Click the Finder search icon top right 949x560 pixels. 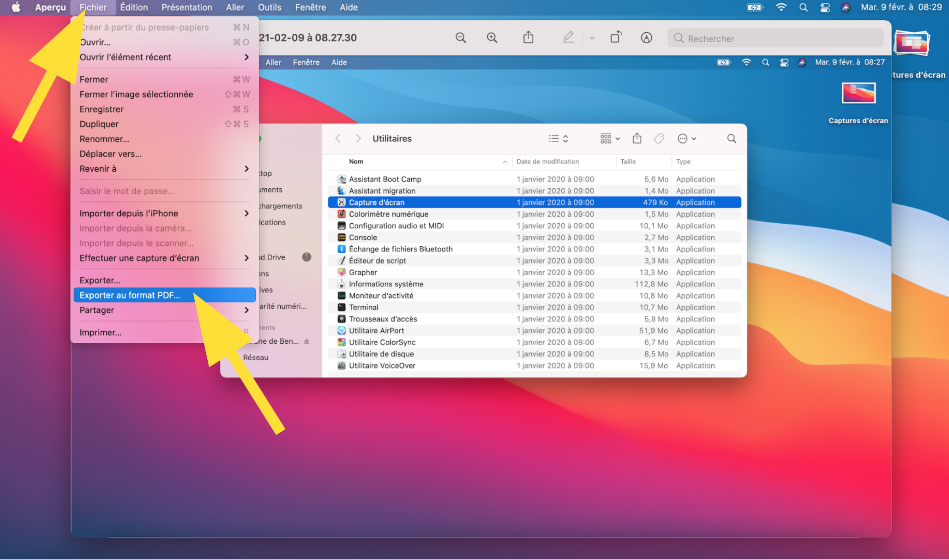[731, 138]
